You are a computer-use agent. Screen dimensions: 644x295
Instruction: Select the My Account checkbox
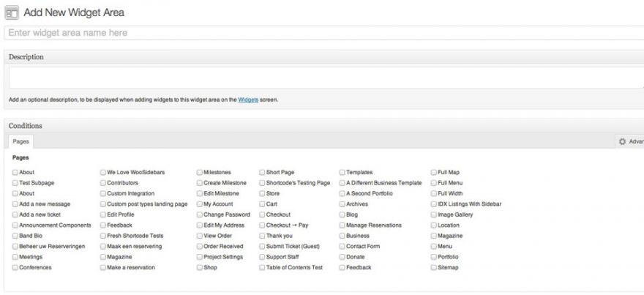coord(200,204)
